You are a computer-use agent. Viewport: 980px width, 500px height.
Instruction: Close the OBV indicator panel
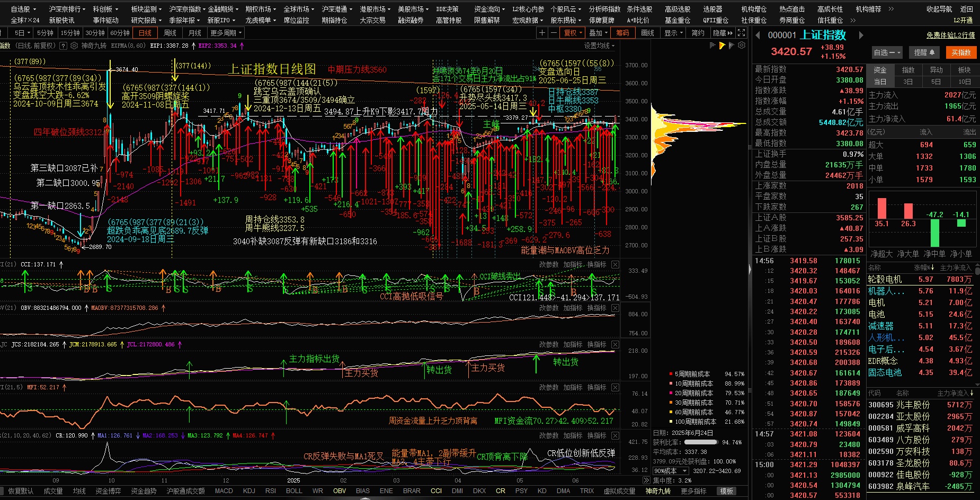point(615,308)
